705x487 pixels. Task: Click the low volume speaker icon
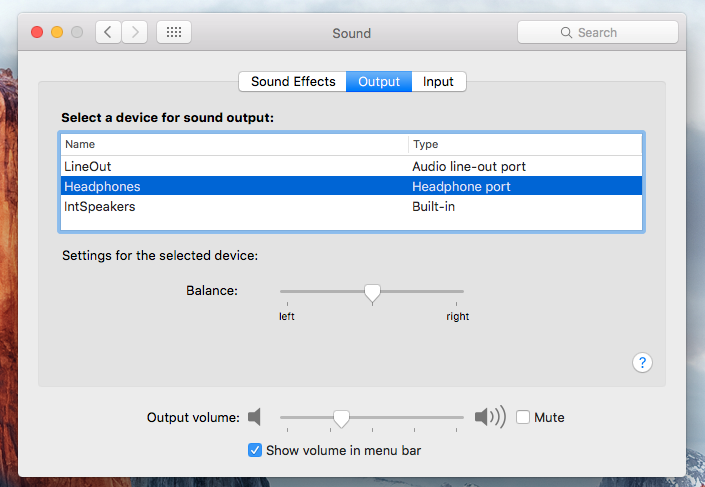(255, 417)
